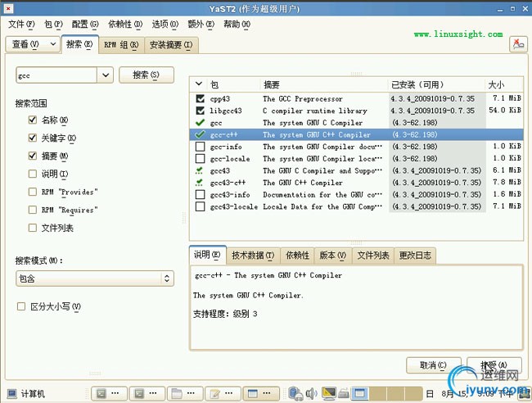Screen dimensions: 532x403
Task: Disable the 名称 search scope checkbox
Action: [33, 120]
